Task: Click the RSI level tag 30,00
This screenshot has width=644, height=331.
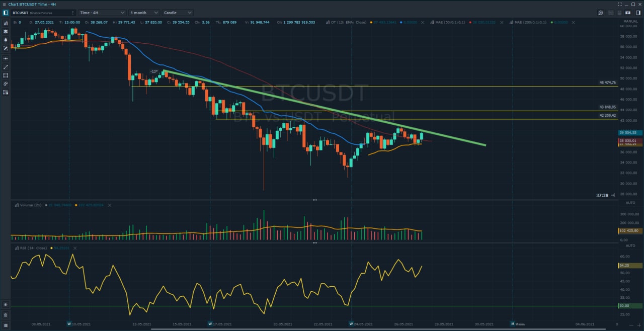Action: (630, 305)
